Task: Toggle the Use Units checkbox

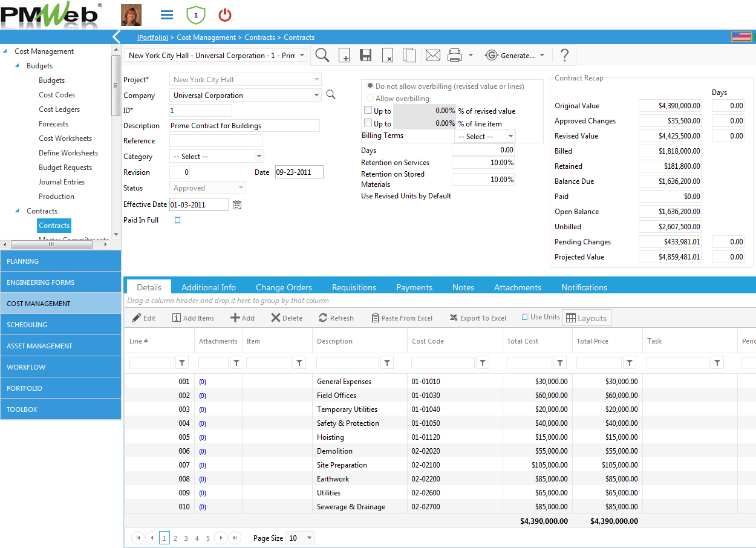Action: 524,318
